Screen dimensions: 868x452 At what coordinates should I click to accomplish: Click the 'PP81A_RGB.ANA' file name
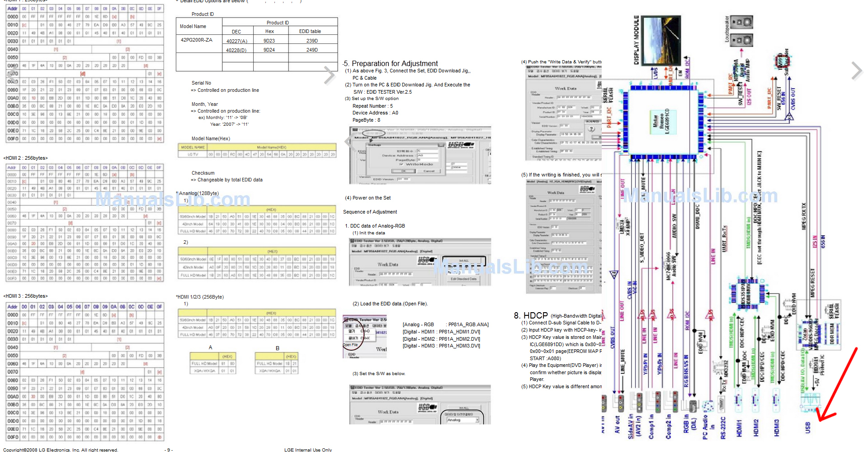(x=468, y=324)
